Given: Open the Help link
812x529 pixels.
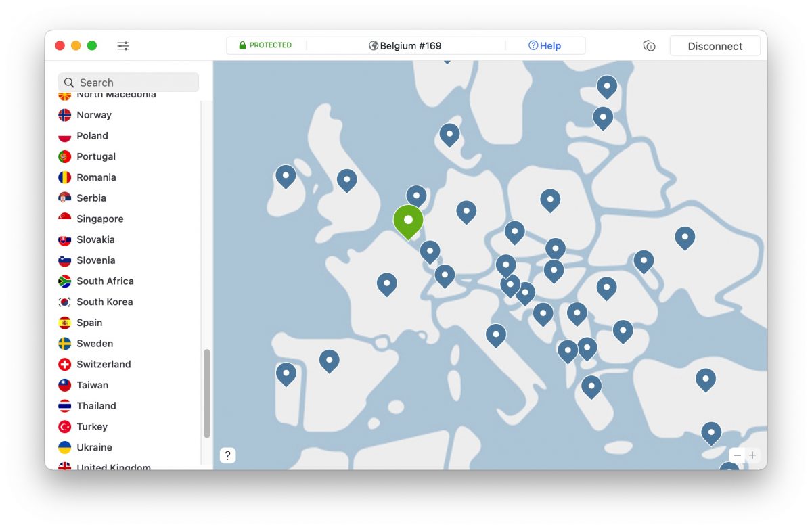Looking at the screenshot, I should pos(545,46).
